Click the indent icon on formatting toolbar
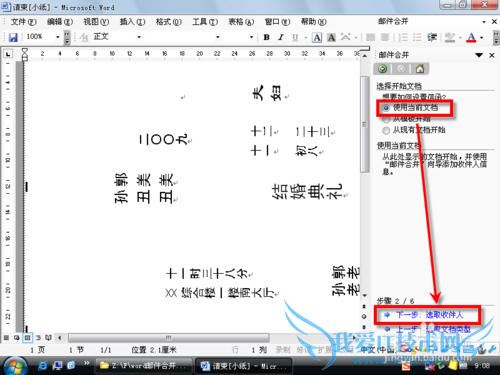 (x=432, y=37)
